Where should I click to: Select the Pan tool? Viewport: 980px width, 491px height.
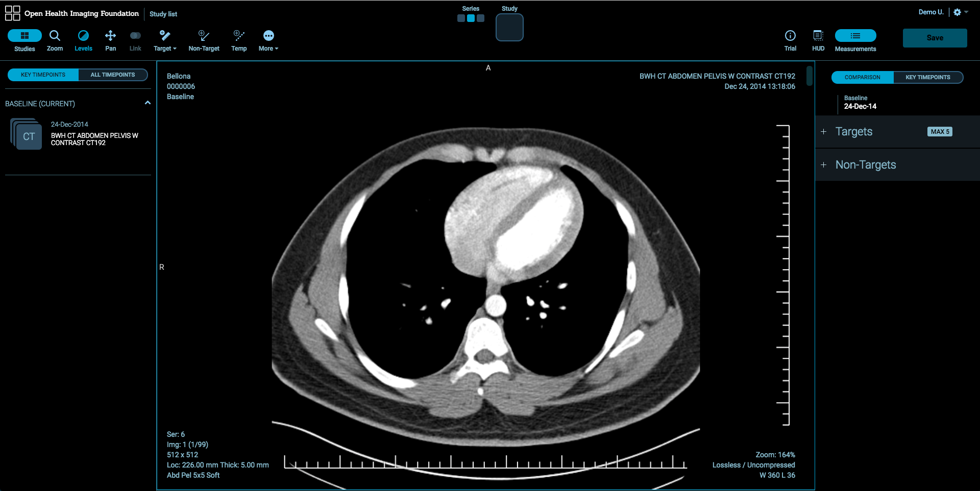[x=110, y=40]
